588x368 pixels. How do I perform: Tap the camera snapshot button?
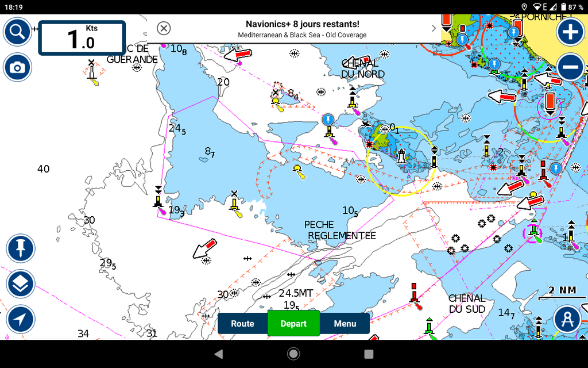[x=17, y=68]
